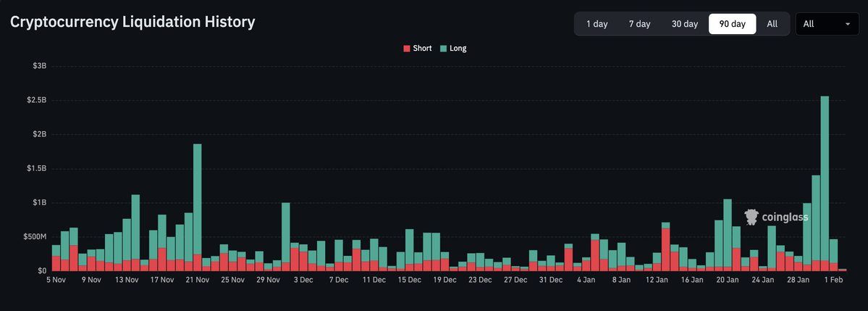The image size is (868, 311).
Task: Toggle the Short series legend label
Action: pos(422,49)
